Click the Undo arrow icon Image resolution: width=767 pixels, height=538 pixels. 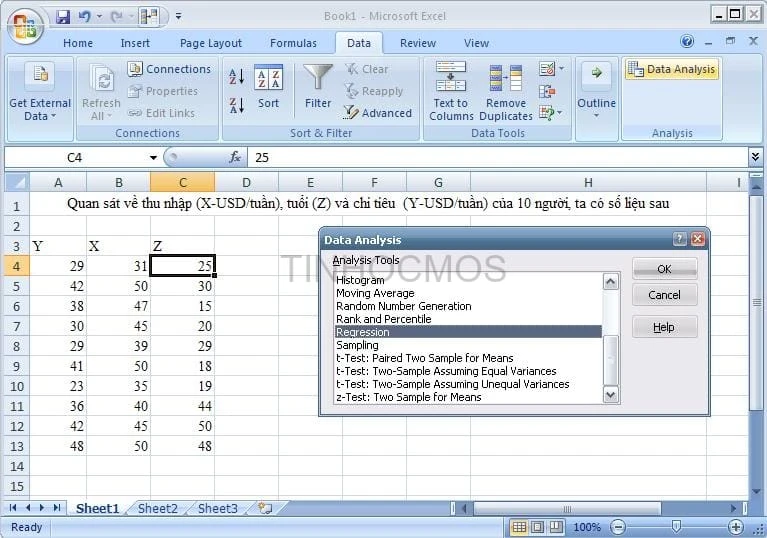click(85, 17)
